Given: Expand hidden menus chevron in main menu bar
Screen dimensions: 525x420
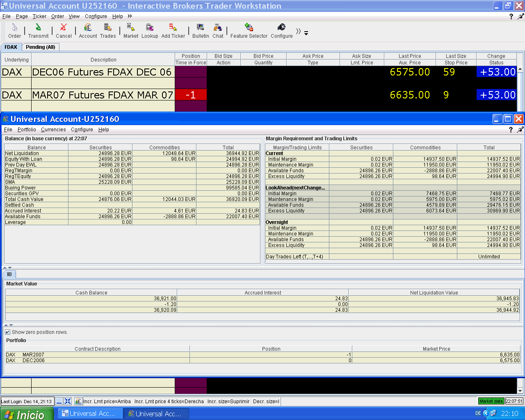Looking at the screenshot, I should 130,16.
